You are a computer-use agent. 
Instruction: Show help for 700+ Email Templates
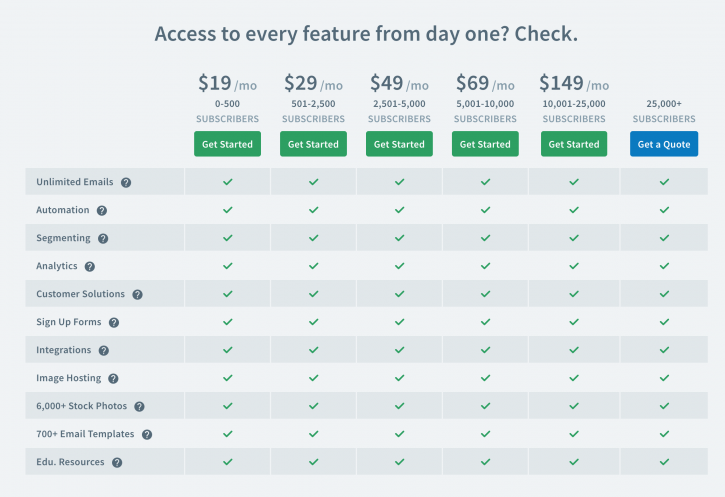147,435
